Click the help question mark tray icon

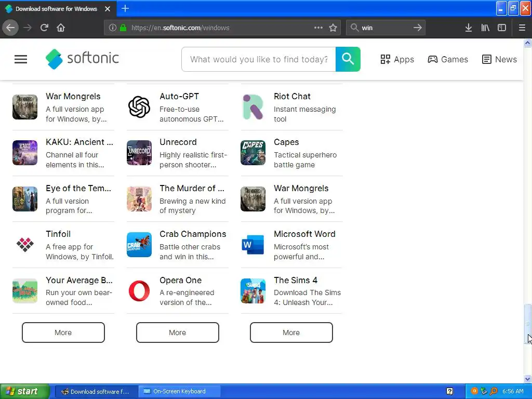449,392
